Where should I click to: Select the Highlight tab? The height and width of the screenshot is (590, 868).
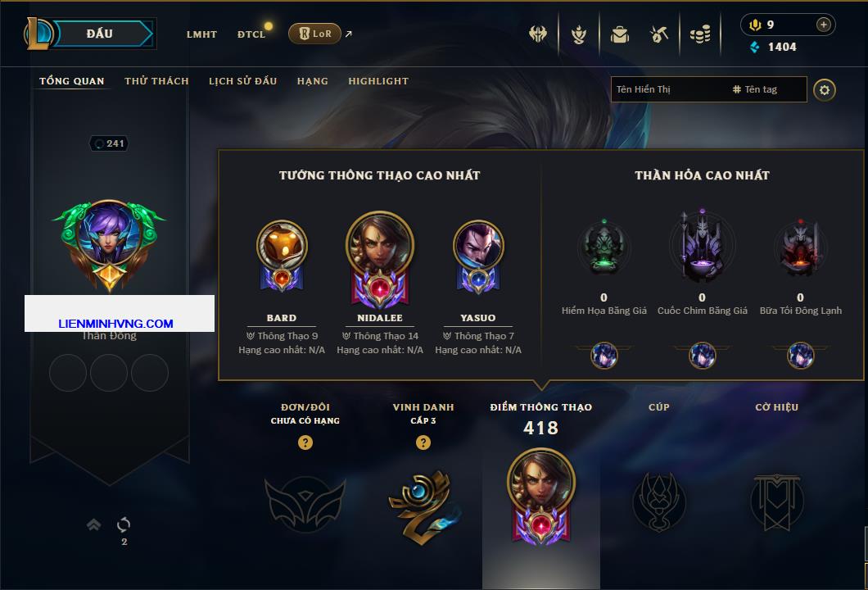pos(378,81)
